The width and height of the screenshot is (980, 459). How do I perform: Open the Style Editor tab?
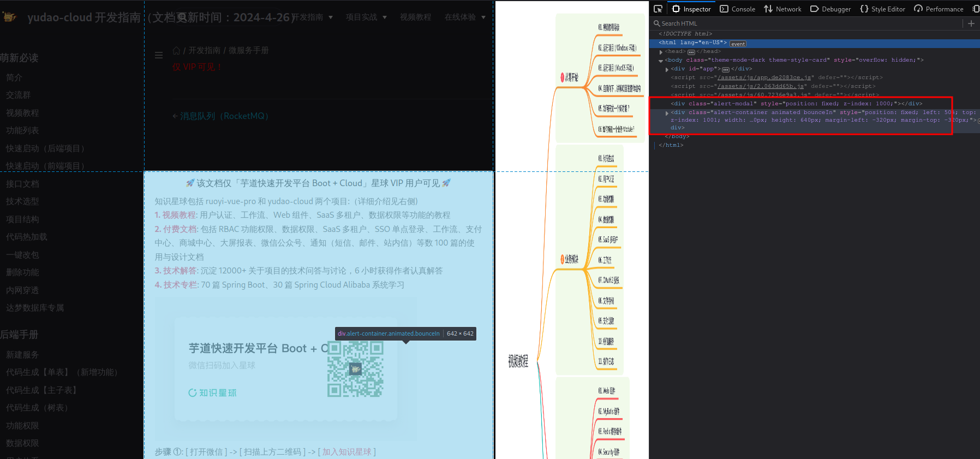pyautogui.click(x=882, y=9)
